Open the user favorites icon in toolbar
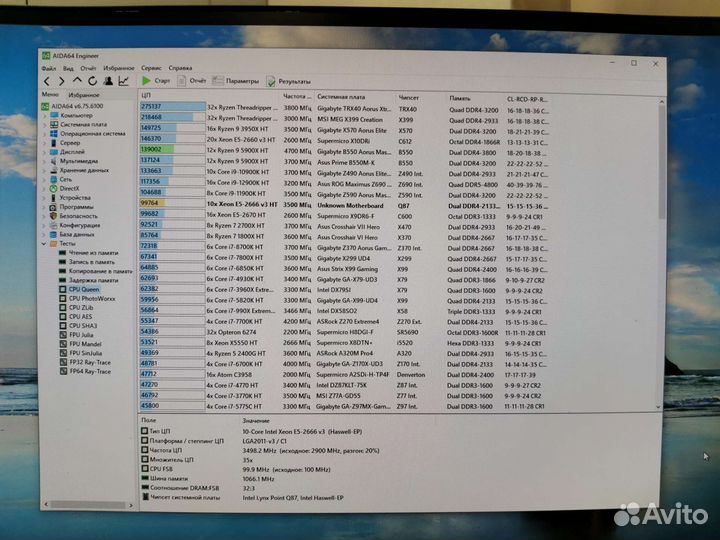Viewport: 720px width, 540px height. (109, 81)
